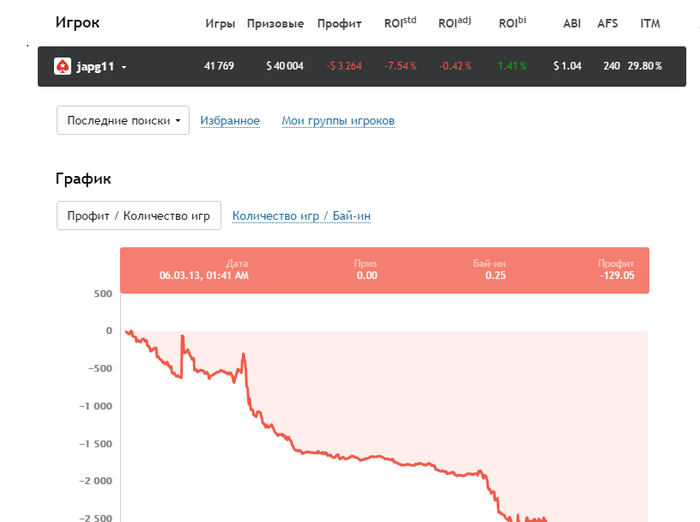
Task: Open the Избранное link
Action: point(230,121)
